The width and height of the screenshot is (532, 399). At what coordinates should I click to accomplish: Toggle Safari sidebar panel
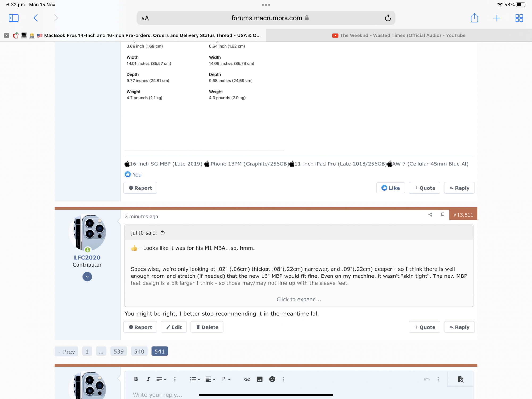(x=14, y=18)
